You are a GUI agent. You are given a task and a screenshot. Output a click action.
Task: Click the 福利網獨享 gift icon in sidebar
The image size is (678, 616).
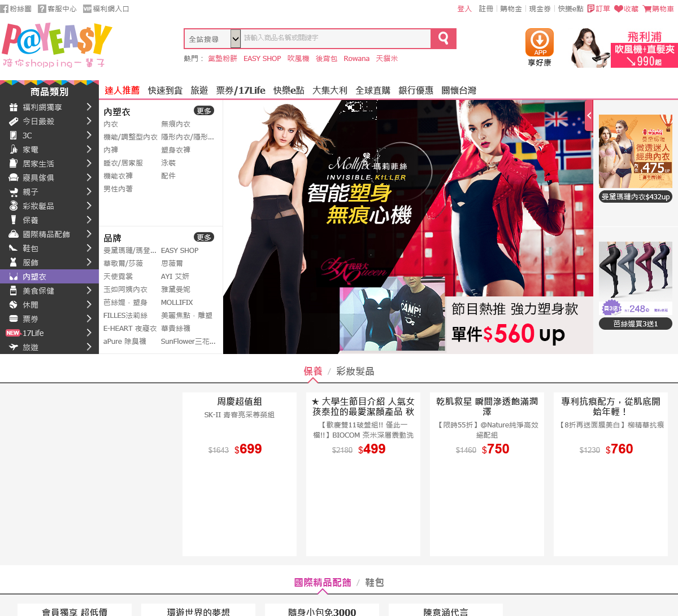tap(14, 107)
